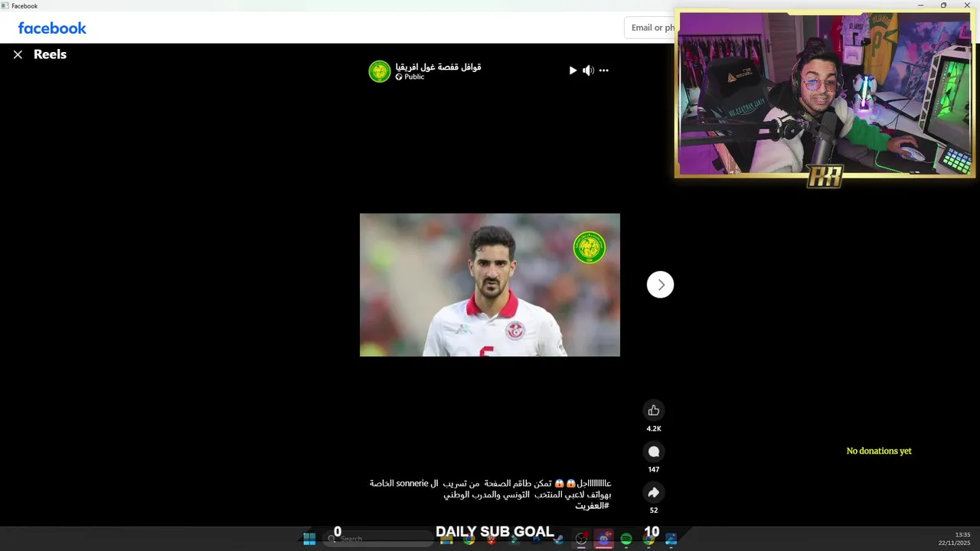
Task: Click the facebook logo
Action: (52, 28)
